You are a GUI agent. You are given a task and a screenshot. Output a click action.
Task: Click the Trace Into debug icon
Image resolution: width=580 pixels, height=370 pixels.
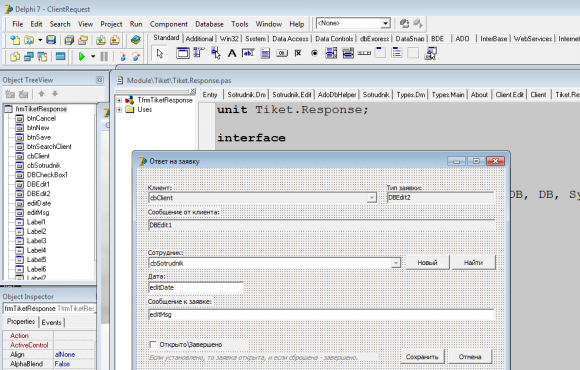pyautogui.click(x=122, y=57)
